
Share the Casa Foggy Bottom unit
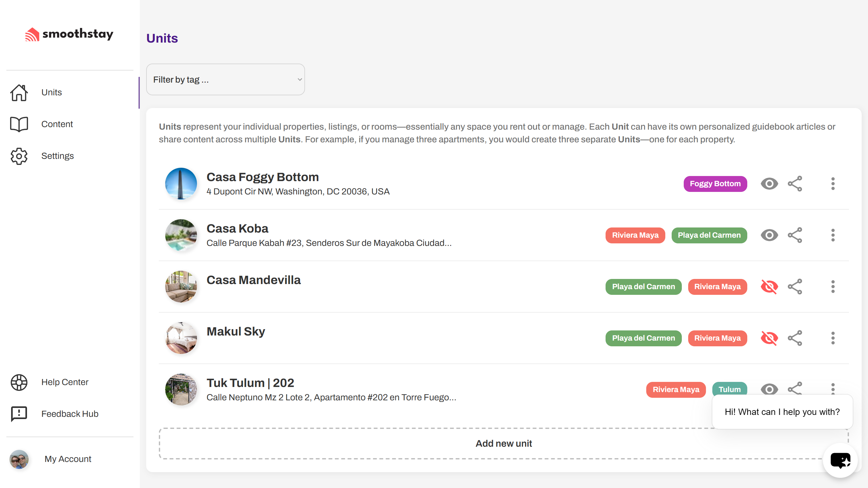point(795,184)
